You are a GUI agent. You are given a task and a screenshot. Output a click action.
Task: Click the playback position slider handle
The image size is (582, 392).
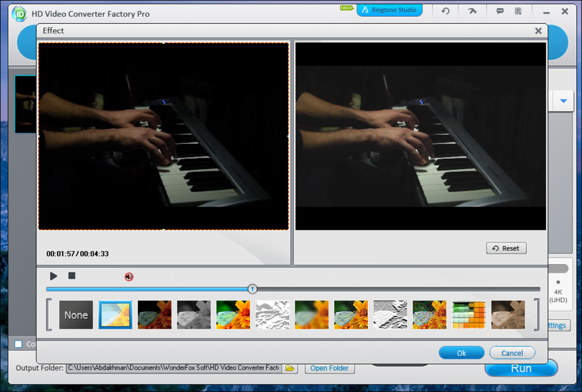253,289
